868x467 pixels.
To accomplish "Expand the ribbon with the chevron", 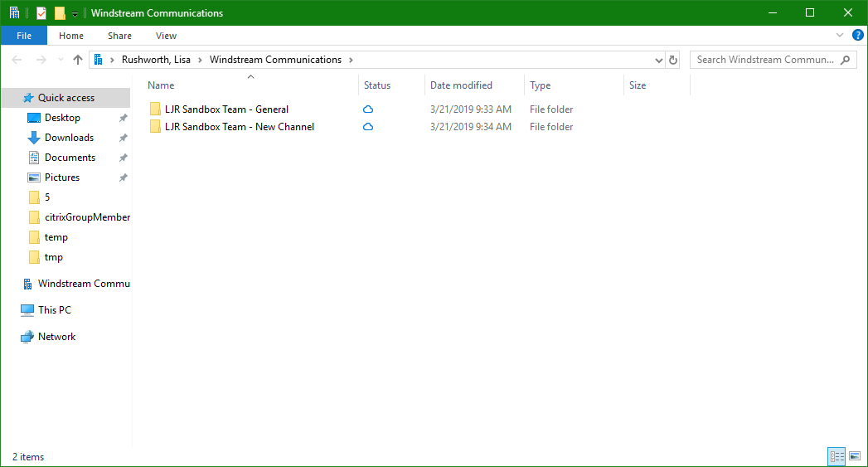I will pos(839,35).
